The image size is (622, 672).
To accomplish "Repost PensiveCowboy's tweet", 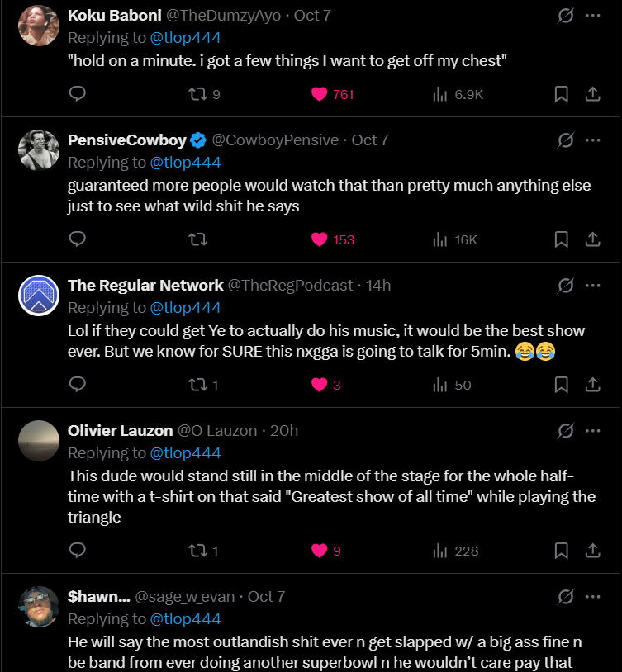I will pos(197,239).
